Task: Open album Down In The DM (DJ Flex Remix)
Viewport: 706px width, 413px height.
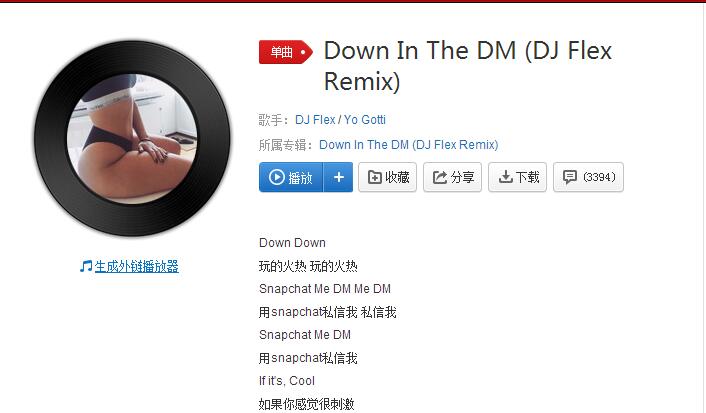Action: (408, 145)
